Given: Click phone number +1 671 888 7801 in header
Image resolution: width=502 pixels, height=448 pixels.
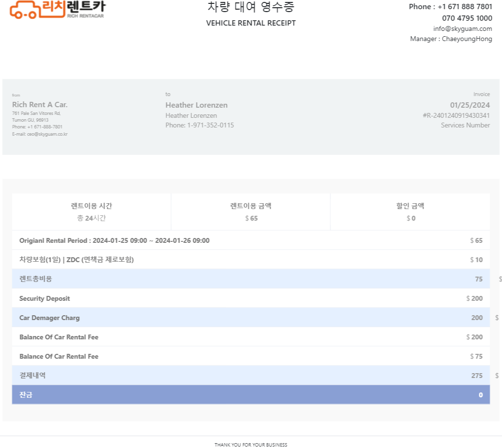Looking at the screenshot, I should coord(464,7).
